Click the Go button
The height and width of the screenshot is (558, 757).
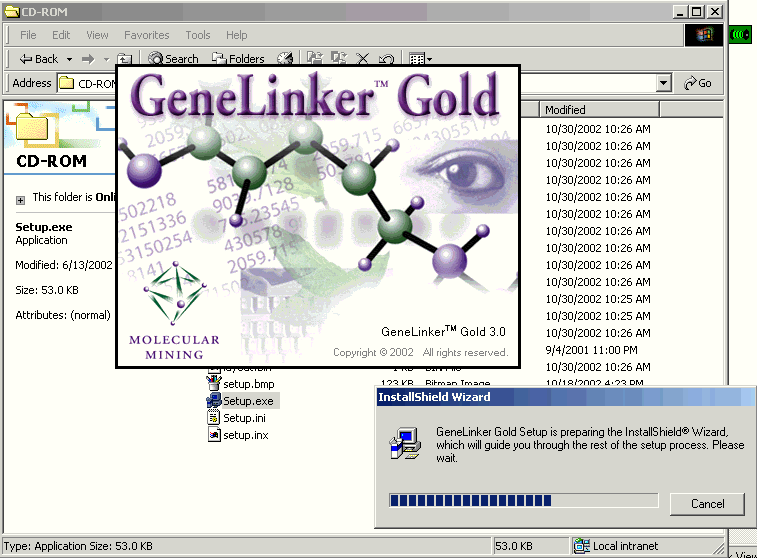tap(698, 84)
